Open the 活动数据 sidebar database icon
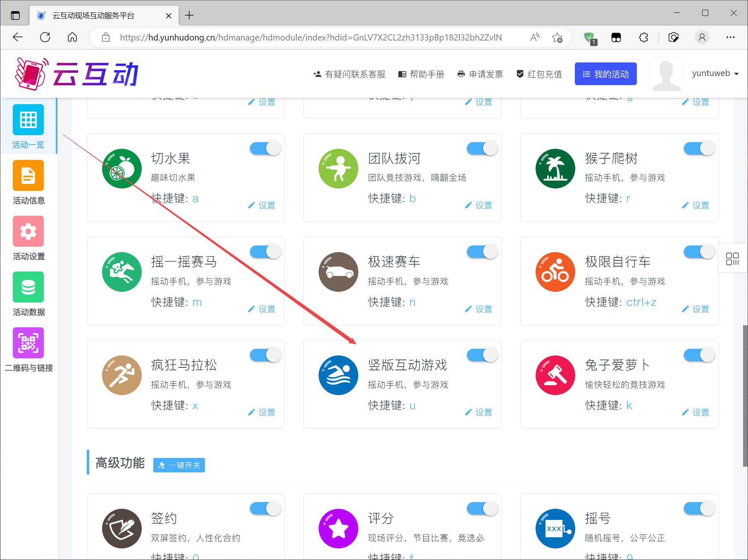Viewport: 748px width, 560px height. 28,287
